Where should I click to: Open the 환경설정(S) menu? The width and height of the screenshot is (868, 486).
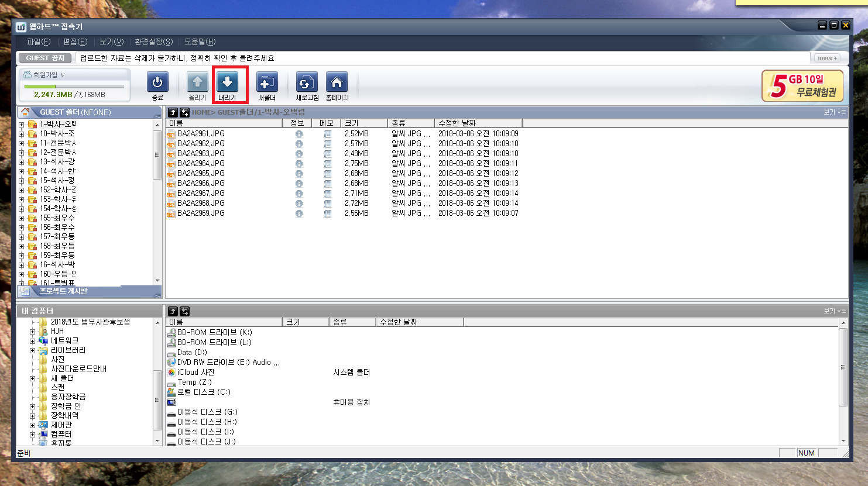click(153, 42)
